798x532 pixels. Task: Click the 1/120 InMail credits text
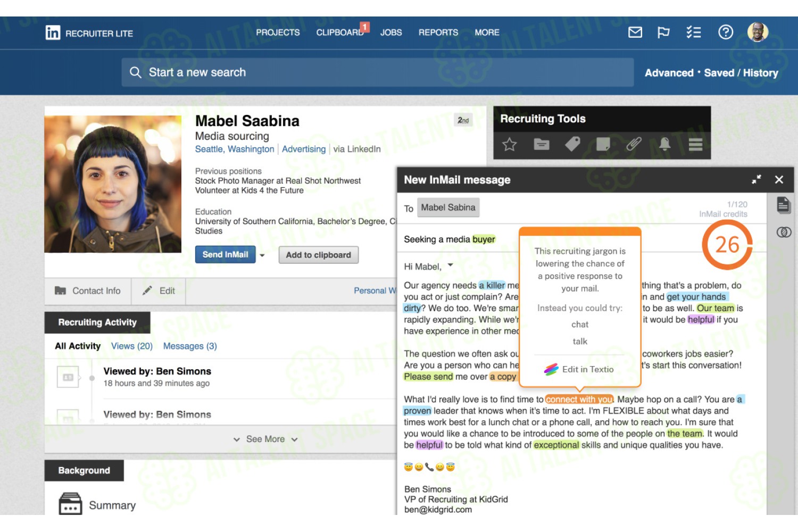[723, 209]
